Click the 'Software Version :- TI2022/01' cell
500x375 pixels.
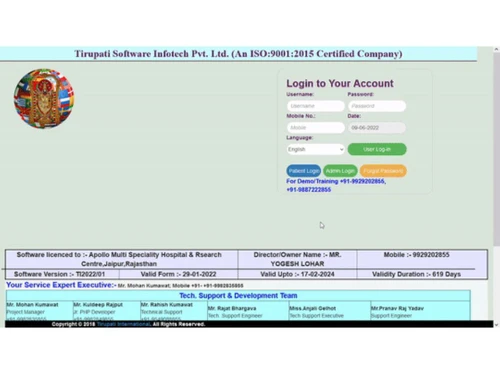[62, 274]
